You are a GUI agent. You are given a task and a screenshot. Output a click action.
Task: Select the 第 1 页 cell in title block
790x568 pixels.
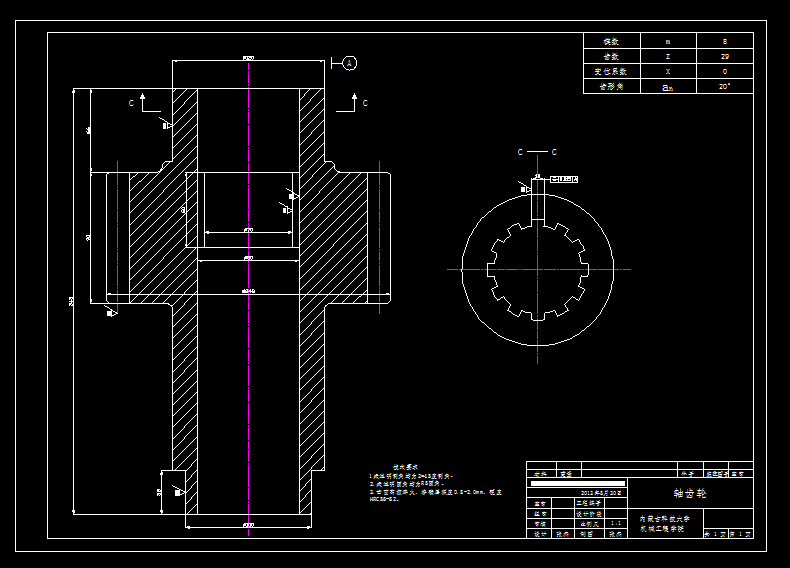741,534
